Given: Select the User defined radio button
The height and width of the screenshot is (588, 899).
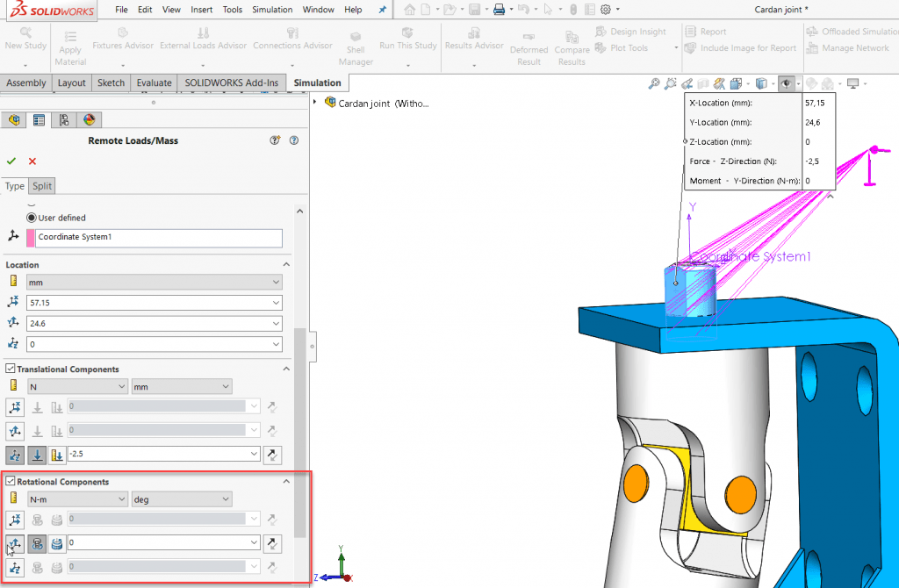Looking at the screenshot, I should point(32,218).
